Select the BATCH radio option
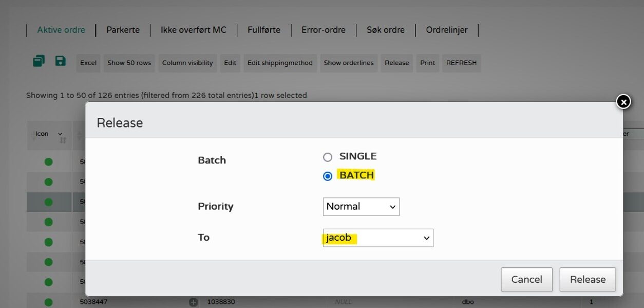The width and height of the screenshot is (644, 308). tap(328, 176)
